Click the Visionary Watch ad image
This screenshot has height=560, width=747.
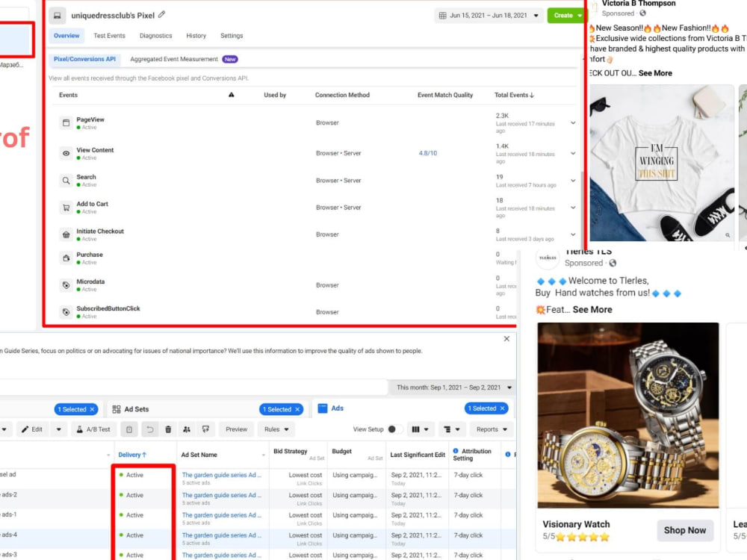628,415
